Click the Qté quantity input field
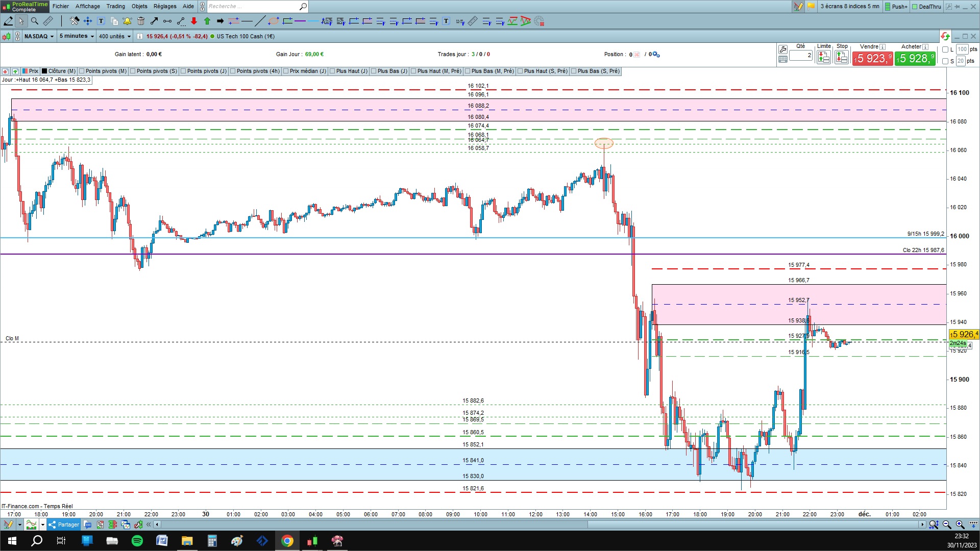Image resolution: width=980 pixels, height=551 pixels. (800, 55)
